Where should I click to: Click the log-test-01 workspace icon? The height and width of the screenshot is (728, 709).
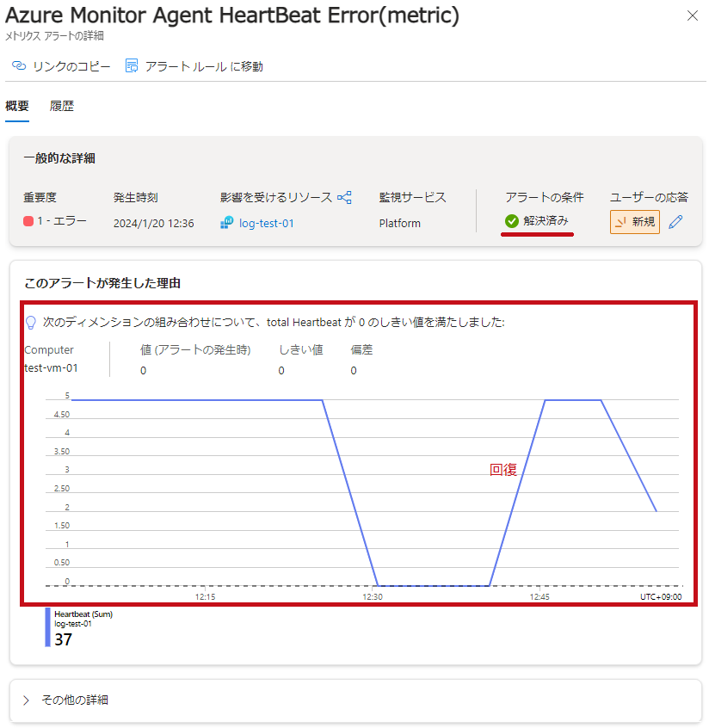point(226,223)
